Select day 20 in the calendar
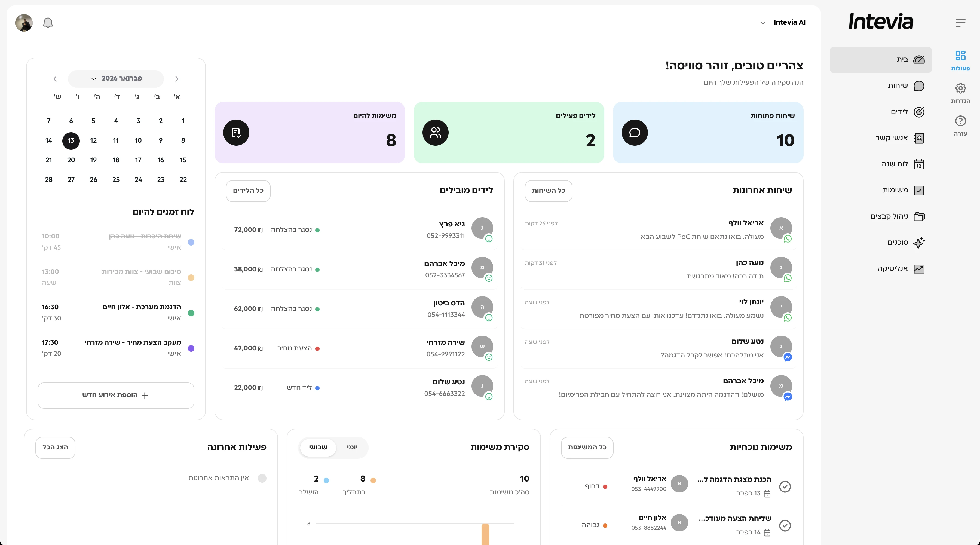980x545 pixels. (x=71, y=160)
